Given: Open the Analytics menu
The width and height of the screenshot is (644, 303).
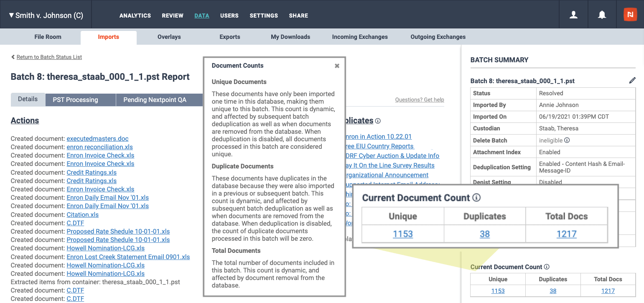Looking at the screenshot, I should coord(135,15).
